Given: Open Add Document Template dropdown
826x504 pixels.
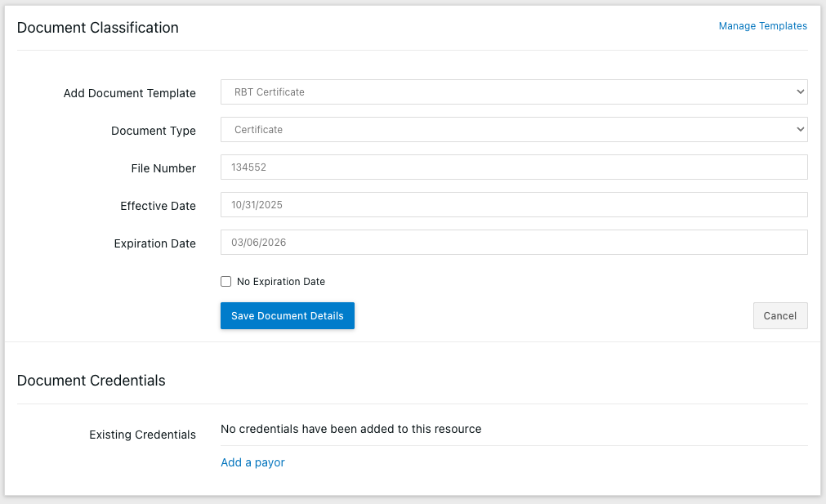Looking at the screenshot, I should coord(514,92).
